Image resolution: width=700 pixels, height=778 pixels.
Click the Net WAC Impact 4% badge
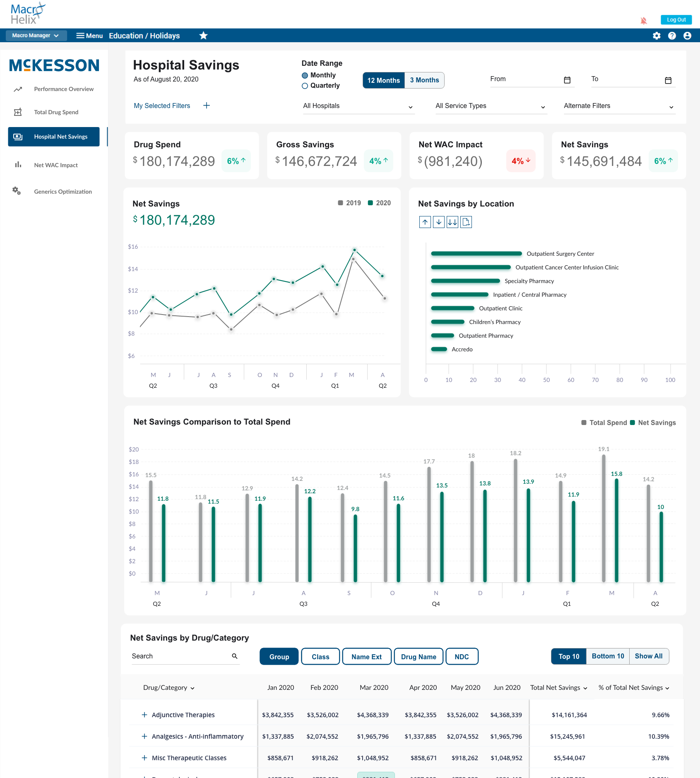click(521, 161)
